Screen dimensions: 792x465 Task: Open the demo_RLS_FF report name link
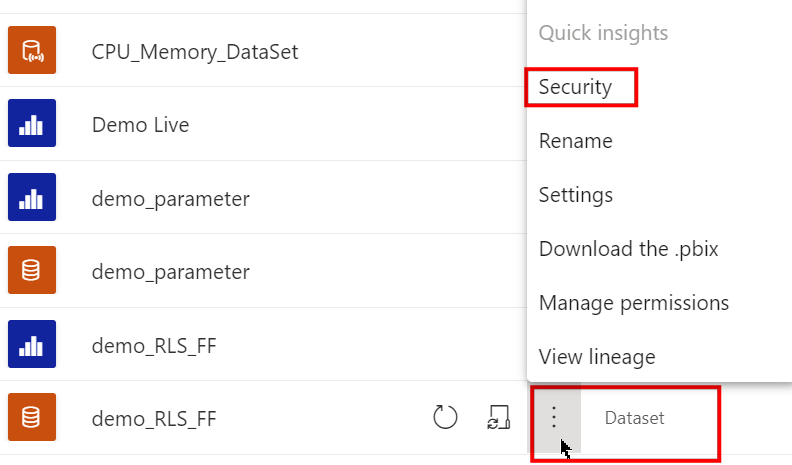coord(154,346)
